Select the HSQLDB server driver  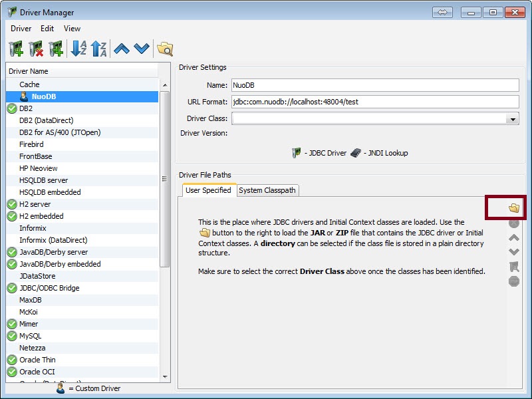(x=82, y=180)
